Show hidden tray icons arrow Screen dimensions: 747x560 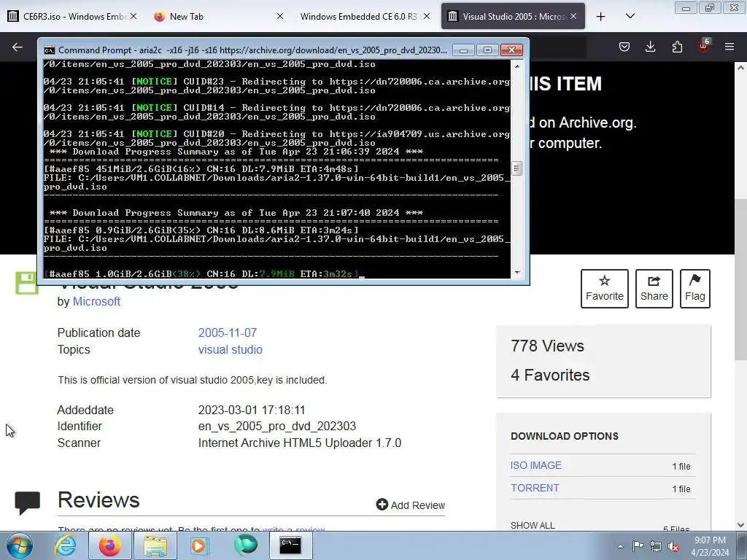pyautogui.click(x=620, y=546)
